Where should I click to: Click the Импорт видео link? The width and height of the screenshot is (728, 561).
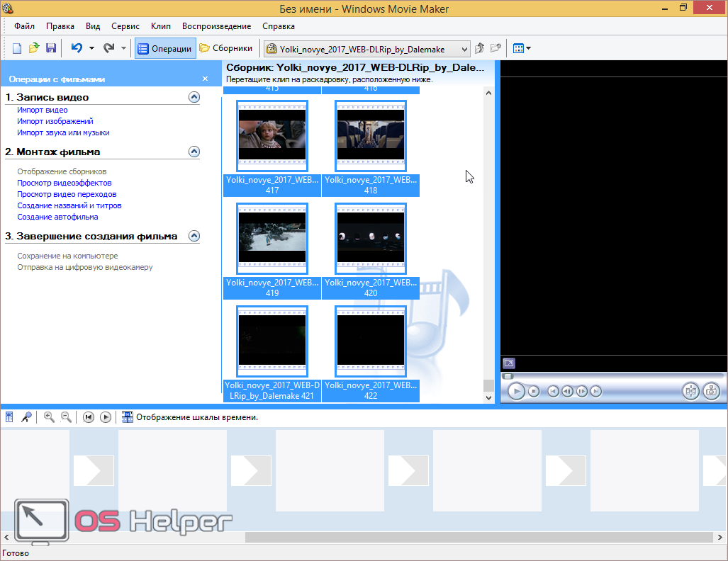click(x=43, y=110)
